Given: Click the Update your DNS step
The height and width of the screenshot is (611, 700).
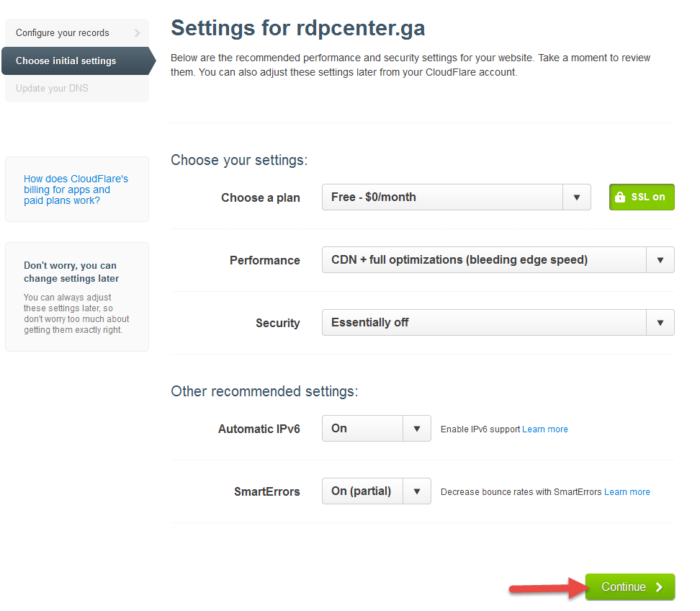Looking at the screenshot, I should (53, 89).
